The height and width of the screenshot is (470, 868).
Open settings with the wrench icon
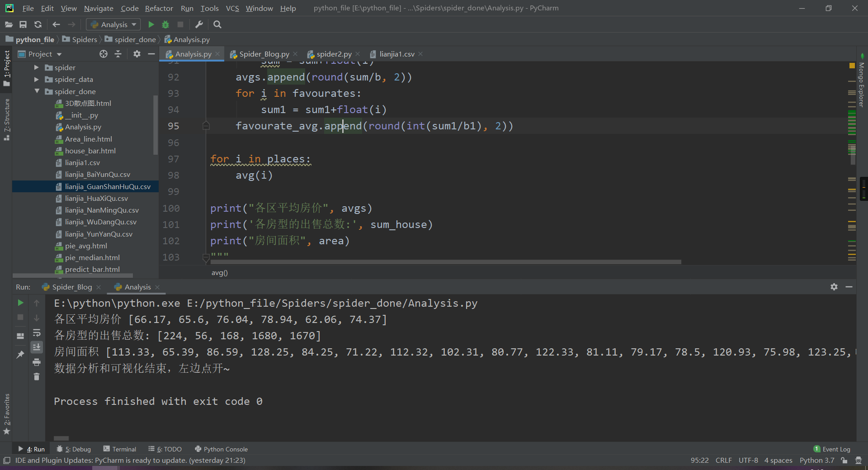199,24
